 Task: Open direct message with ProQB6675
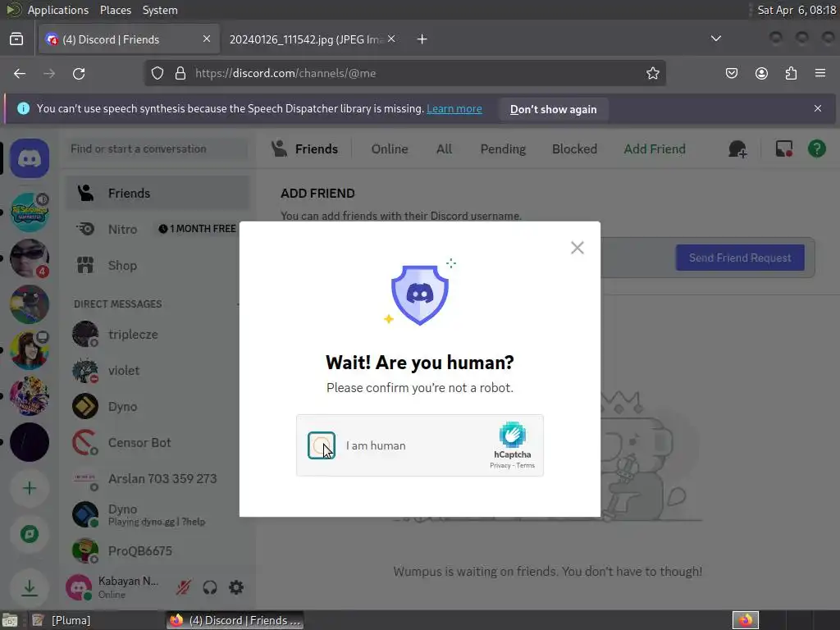[157, 551]
